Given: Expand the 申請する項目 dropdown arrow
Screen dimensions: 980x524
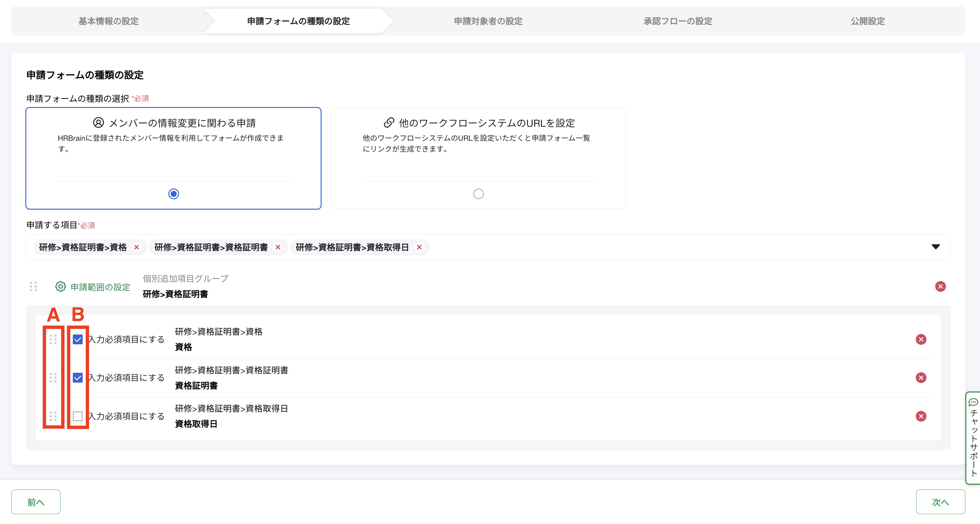Looking at the screenshot, I should tap(936, 247).
